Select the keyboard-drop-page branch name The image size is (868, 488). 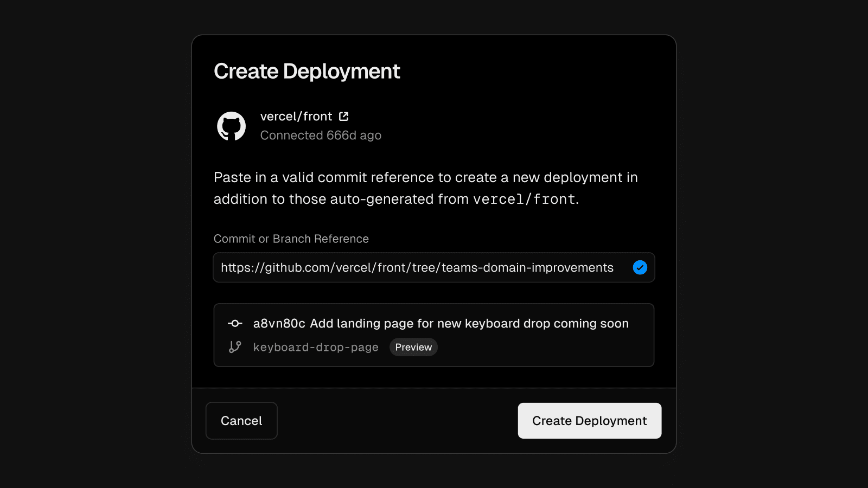316,347
